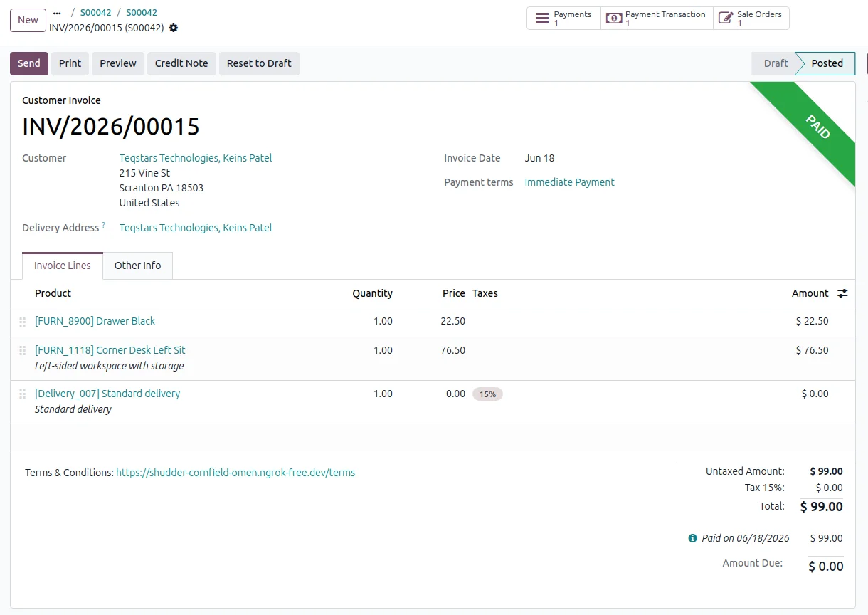Image resolution: width=868 pixels, height=615 pixels.
Task: Create a Credit Note
Action: (181, 63)
